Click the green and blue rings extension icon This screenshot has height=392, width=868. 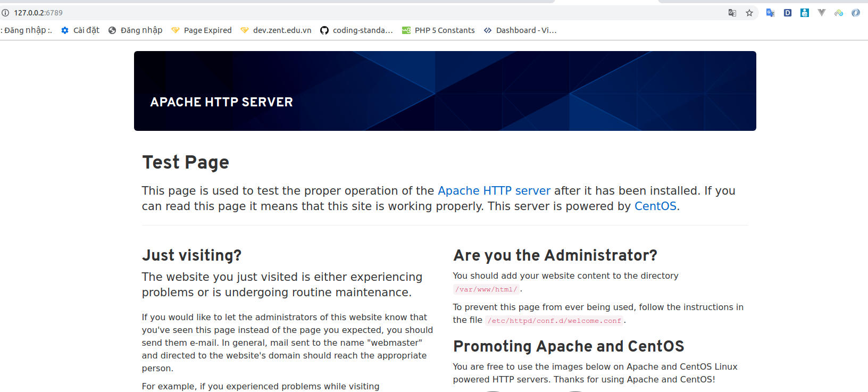839,13
